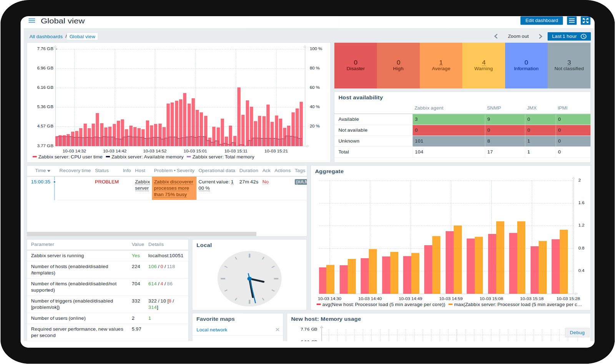Screen dimensions: 615x364
Task: Open Global view breadcrumb tab
Action: tap(82, 37)
